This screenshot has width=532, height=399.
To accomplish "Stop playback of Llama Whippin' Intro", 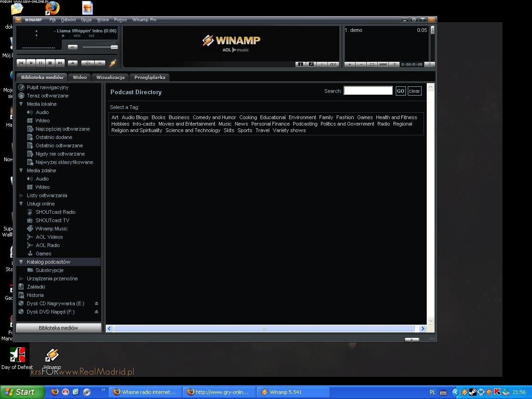I will click(50, 63).
